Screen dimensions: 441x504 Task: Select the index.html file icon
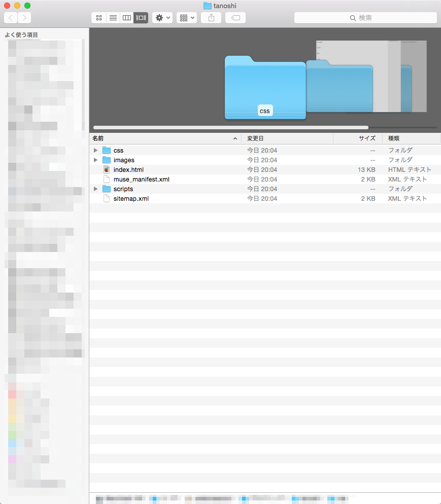click(x=107, y=170)
